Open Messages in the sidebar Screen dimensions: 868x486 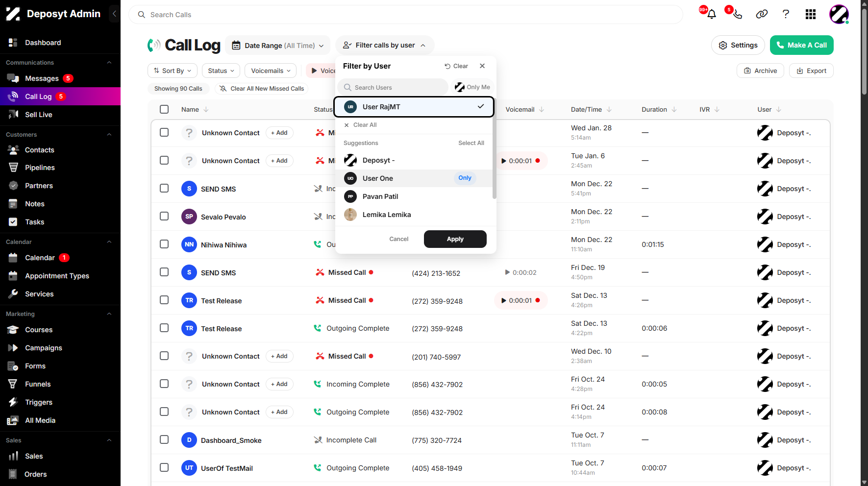42,78
